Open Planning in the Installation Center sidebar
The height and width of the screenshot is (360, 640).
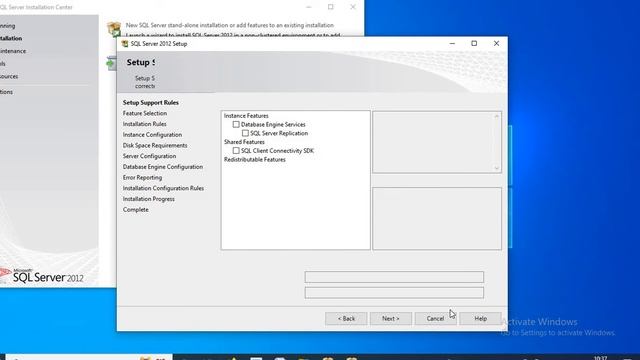(x=7, y=26)
